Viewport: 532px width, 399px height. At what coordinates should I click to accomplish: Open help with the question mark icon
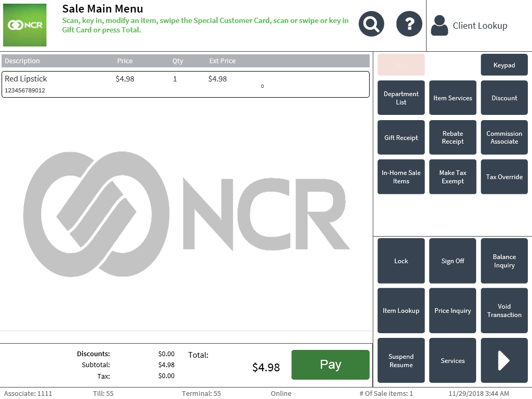coord(409,24)
